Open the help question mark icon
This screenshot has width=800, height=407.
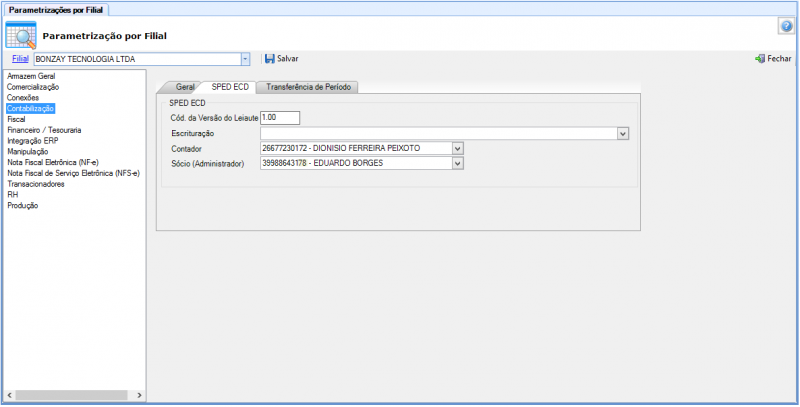(x=786, y=25)
